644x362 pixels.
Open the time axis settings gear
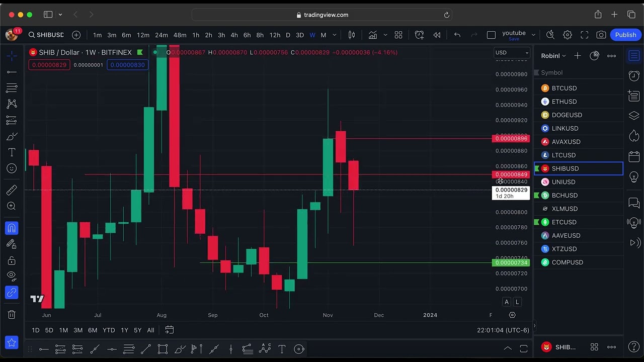click(512, 315)
